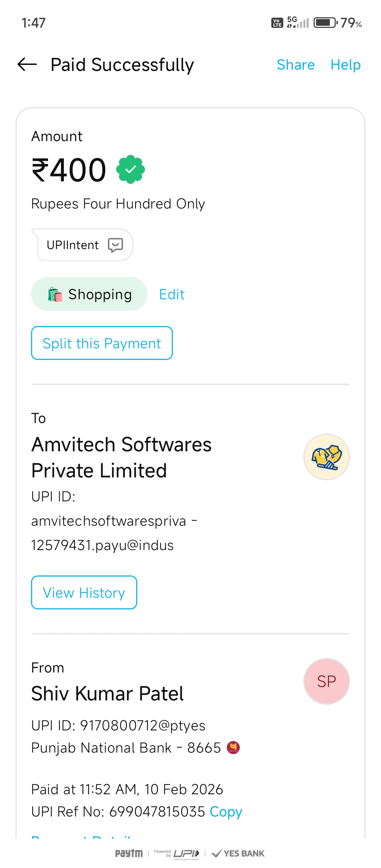The image size is (381, 868).
Task: Open View History for merchant
Action: (84, 593)
